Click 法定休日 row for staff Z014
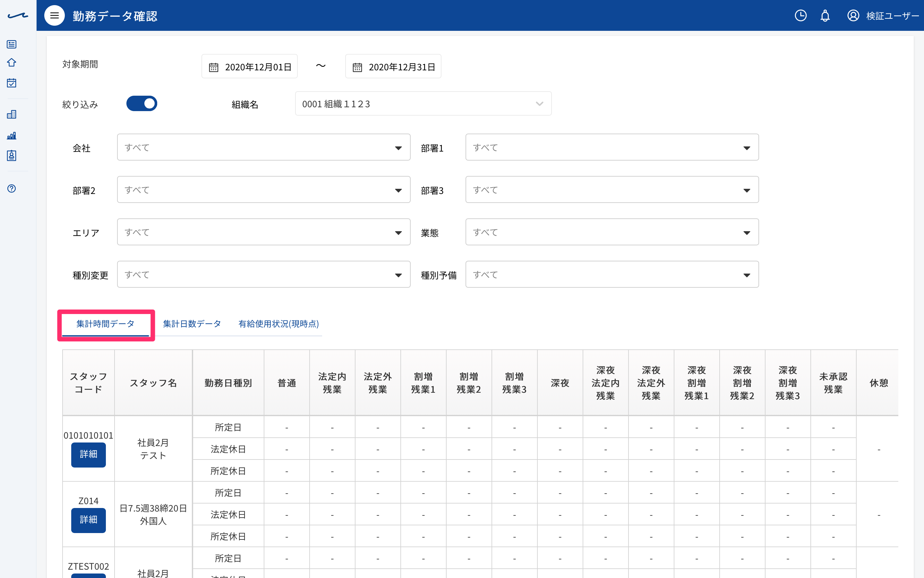This screenshot has width=924, height=578. pyautogui.click(x=228, y=514)
